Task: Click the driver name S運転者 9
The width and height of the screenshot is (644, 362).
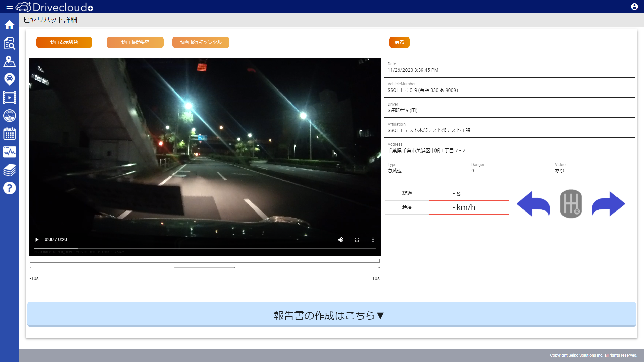Action: click(402, 110)
